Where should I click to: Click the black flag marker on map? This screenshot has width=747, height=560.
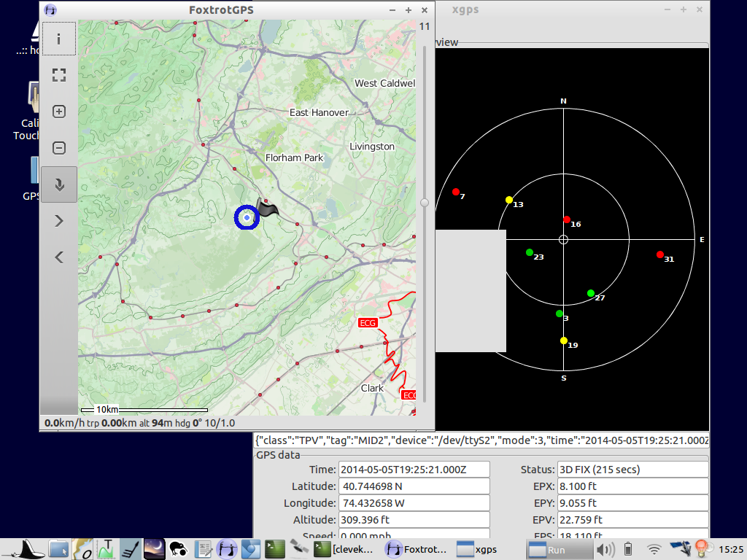click(x=267, y=208)
